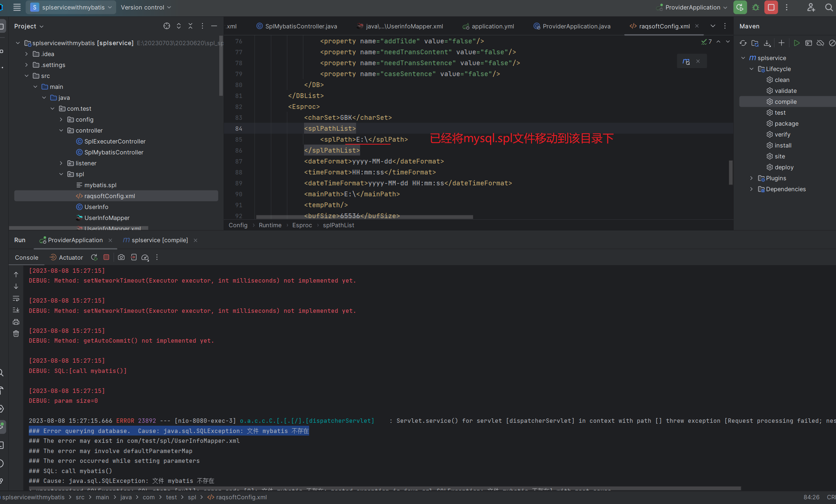
Task: Click the Debug bug icon in top toolbar
Action: point(756,7)
